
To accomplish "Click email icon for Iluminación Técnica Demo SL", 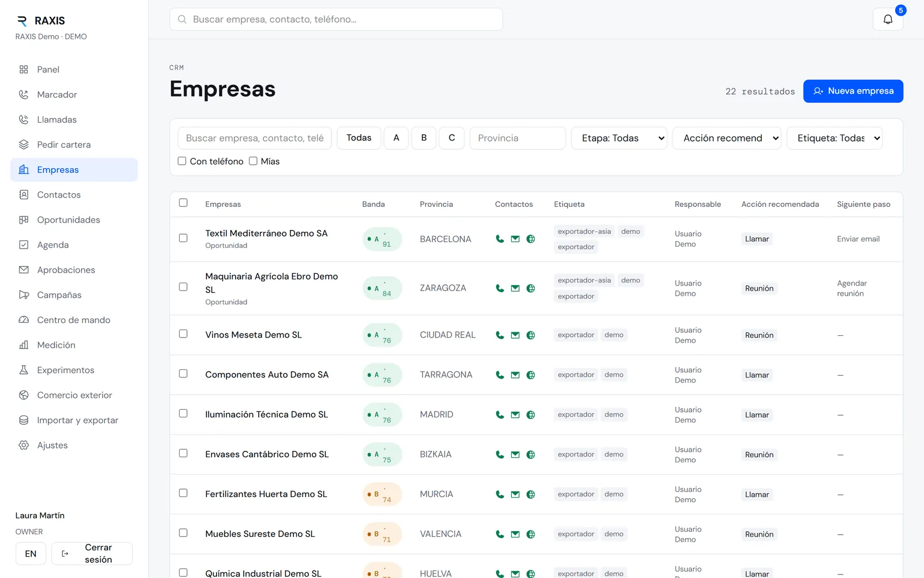I will pos(515,414).
